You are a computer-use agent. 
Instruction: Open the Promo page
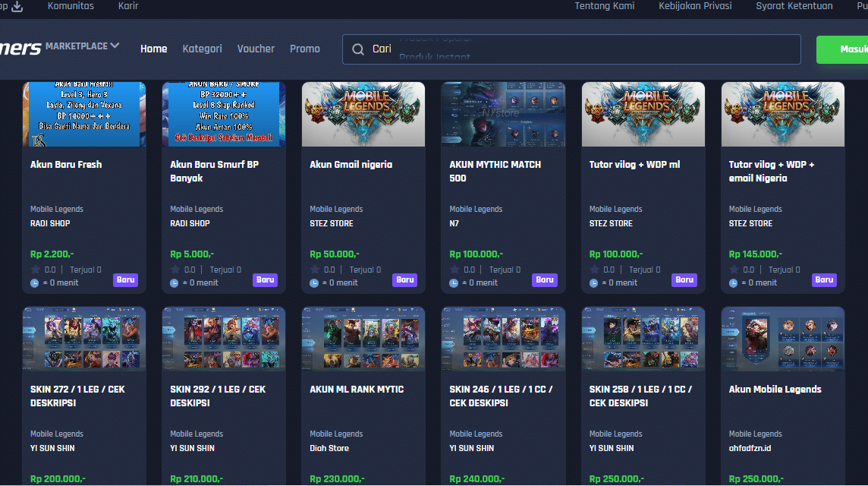[x=305, y=49]
